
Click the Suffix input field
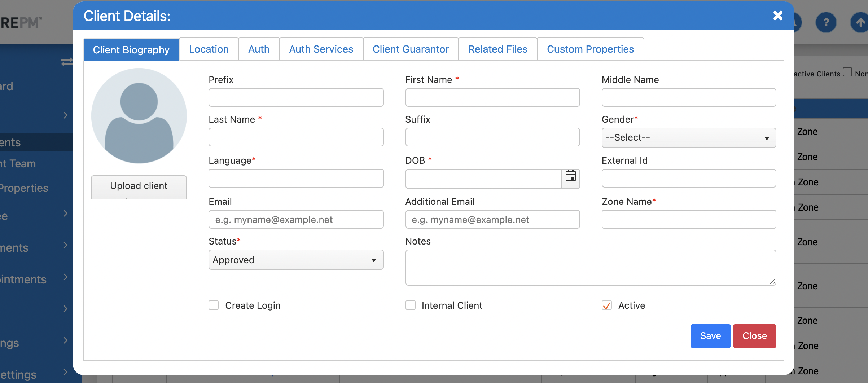coord(492,137)
